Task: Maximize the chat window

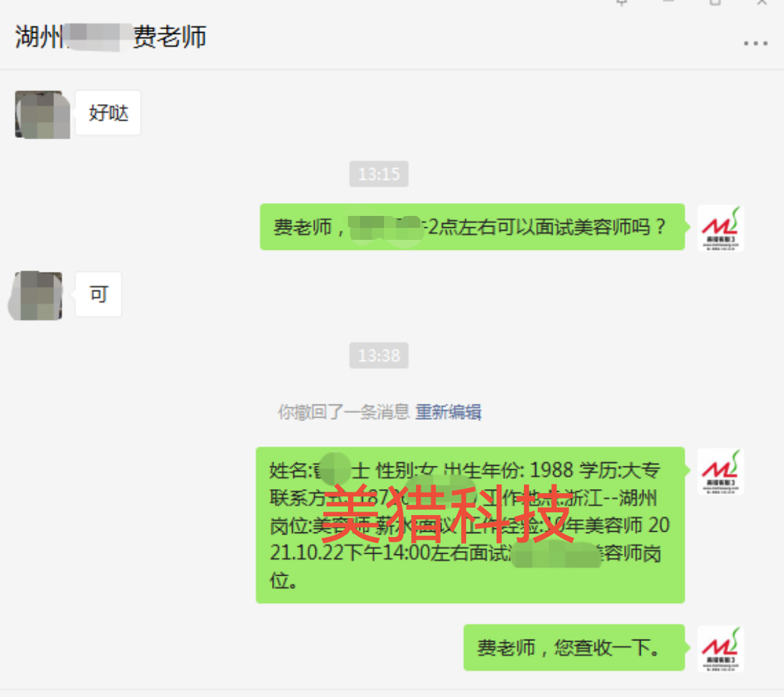Action: coord(715,3)
